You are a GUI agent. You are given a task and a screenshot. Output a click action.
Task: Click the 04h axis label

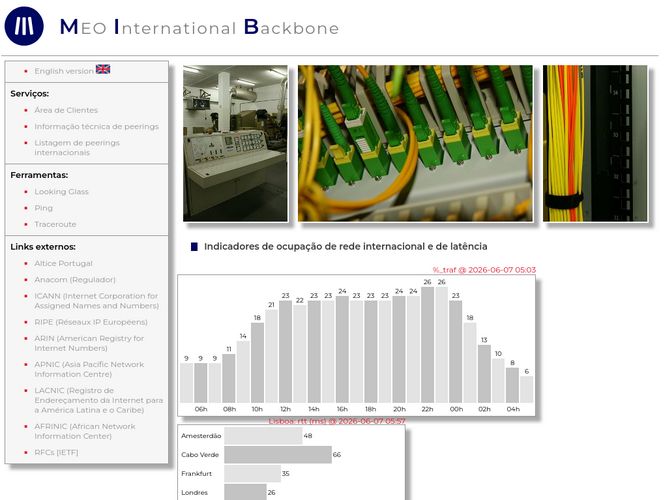pos(513,409)
